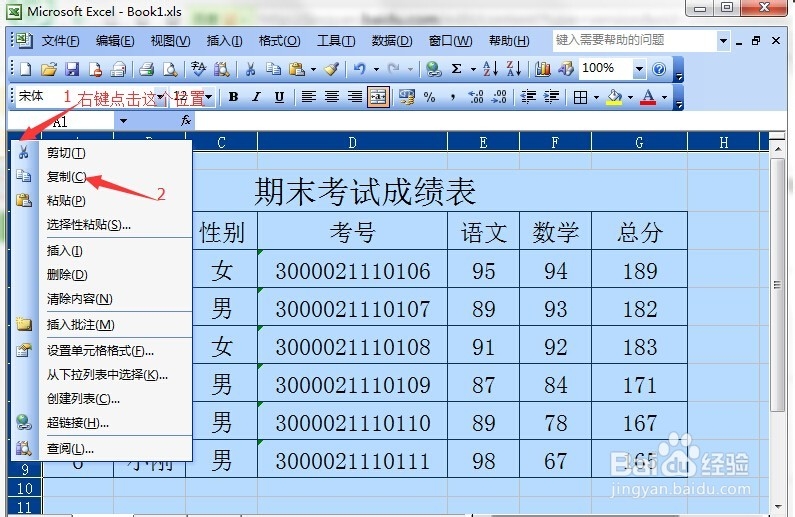
Task: Open the help question dropdown arrow
Action: tap(724, 41)
